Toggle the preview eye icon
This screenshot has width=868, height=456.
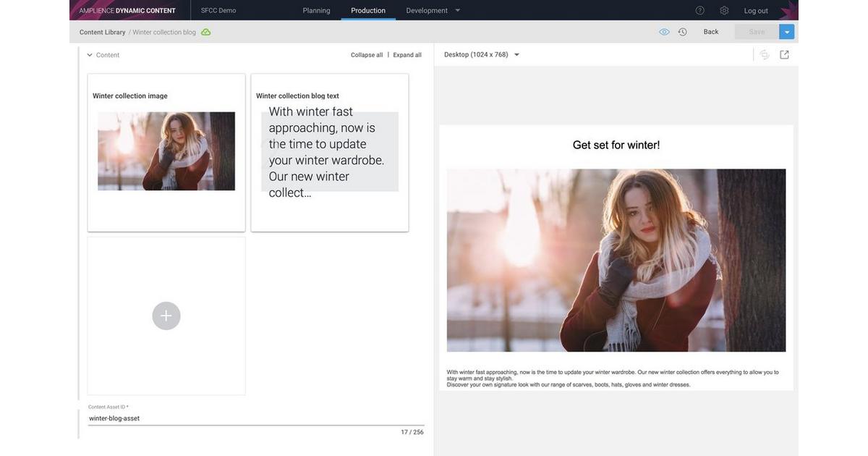(664, 32)
